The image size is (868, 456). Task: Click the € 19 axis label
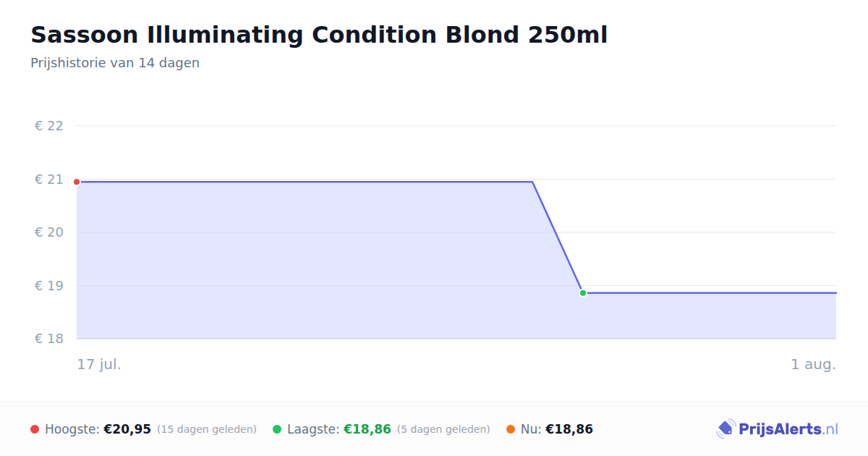[49, 286]
